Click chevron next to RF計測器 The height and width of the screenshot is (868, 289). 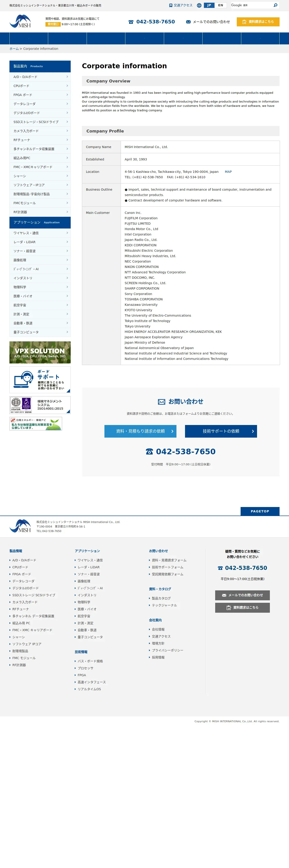coord(67,212)
